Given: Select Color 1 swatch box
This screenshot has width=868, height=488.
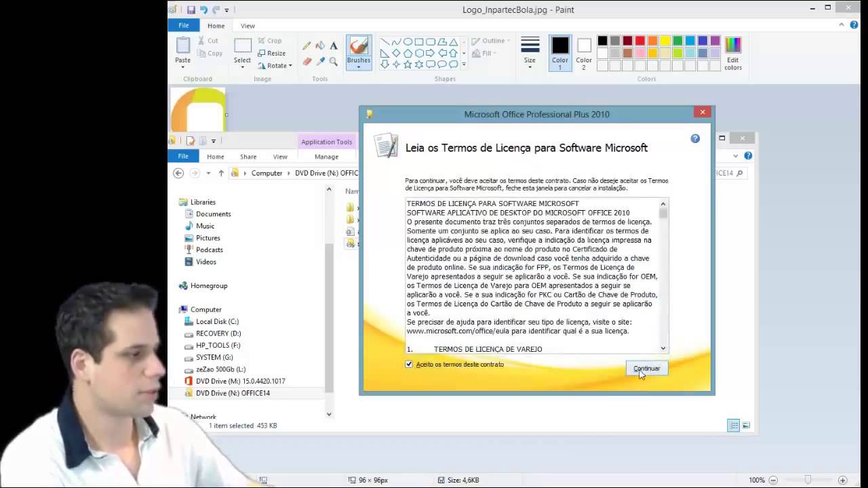Looking at the screenshot, I should tap(560, 54).
